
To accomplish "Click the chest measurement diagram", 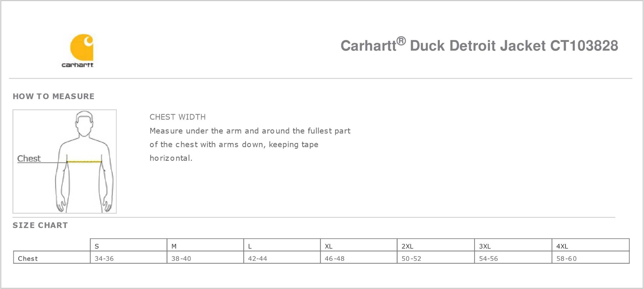I will click(x=64, y=161).
